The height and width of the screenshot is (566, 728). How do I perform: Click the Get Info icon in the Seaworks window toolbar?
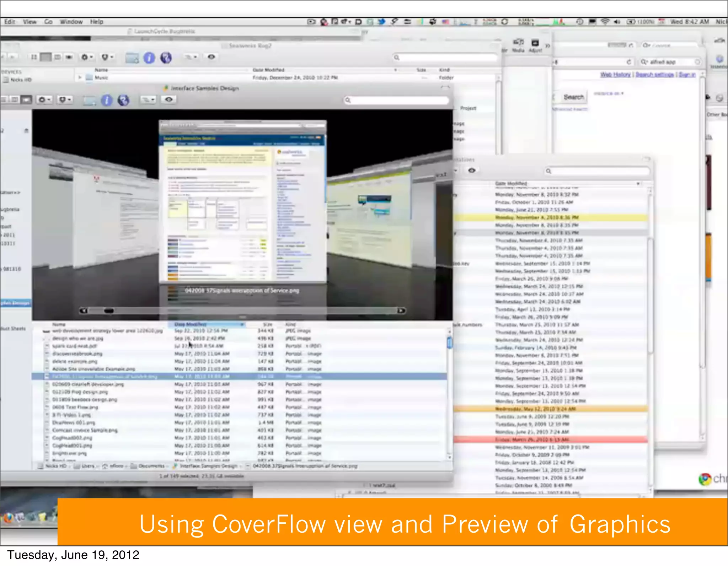point(149,58)
